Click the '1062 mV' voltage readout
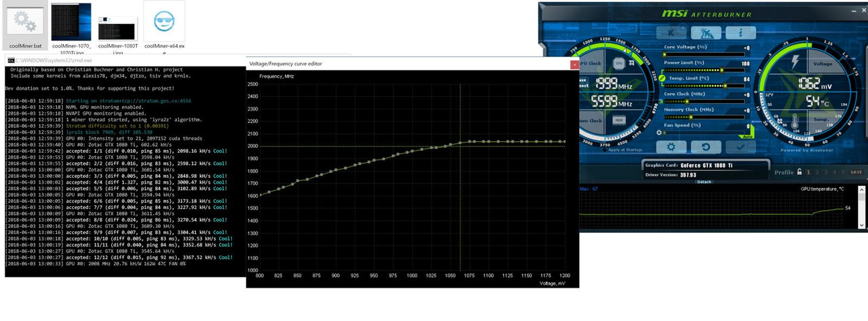 pyautogui.click(x=815, y=83)
